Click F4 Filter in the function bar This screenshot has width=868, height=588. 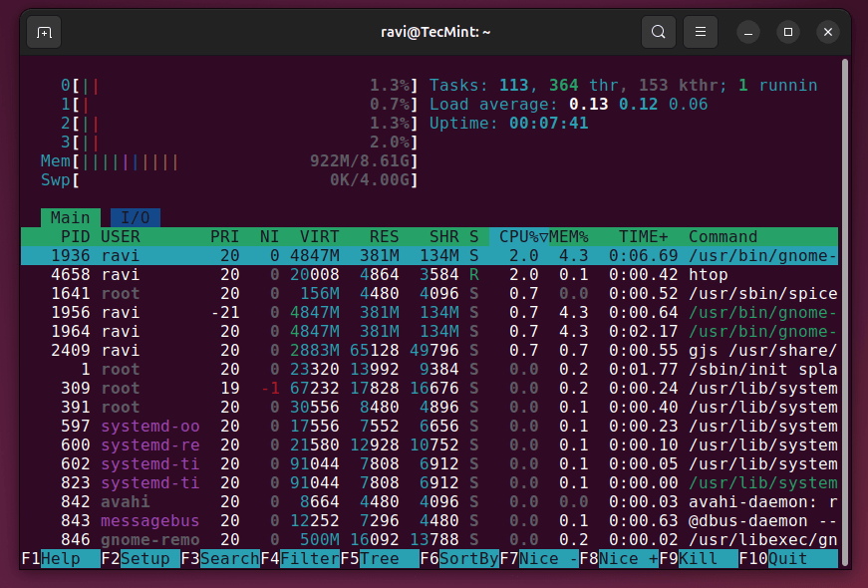click(300, 559)
